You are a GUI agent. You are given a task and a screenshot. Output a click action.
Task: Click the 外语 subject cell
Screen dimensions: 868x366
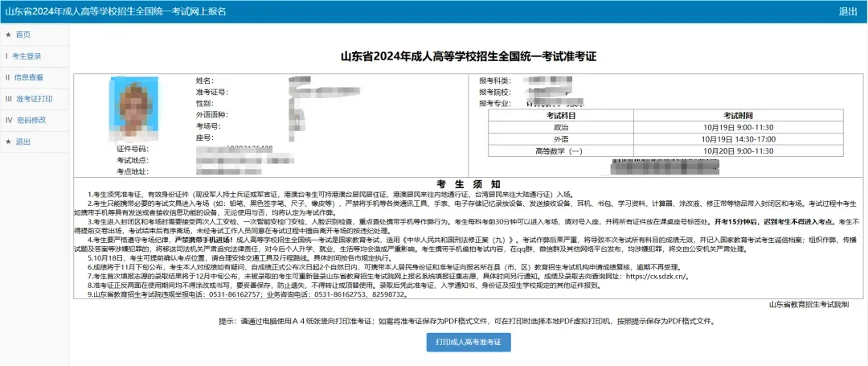[x=561, y=139]
